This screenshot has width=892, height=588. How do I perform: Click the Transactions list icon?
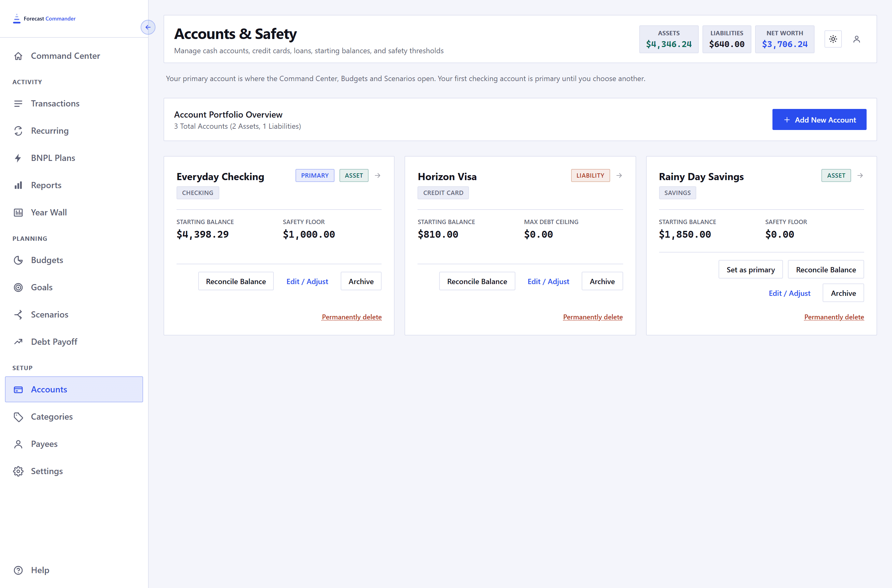tap(18, 103)
